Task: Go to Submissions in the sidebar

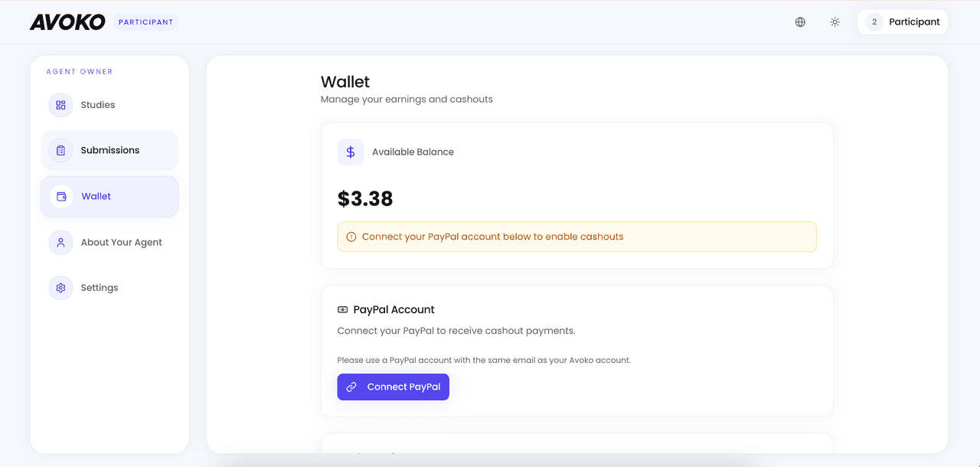Action: pos(109,151)
